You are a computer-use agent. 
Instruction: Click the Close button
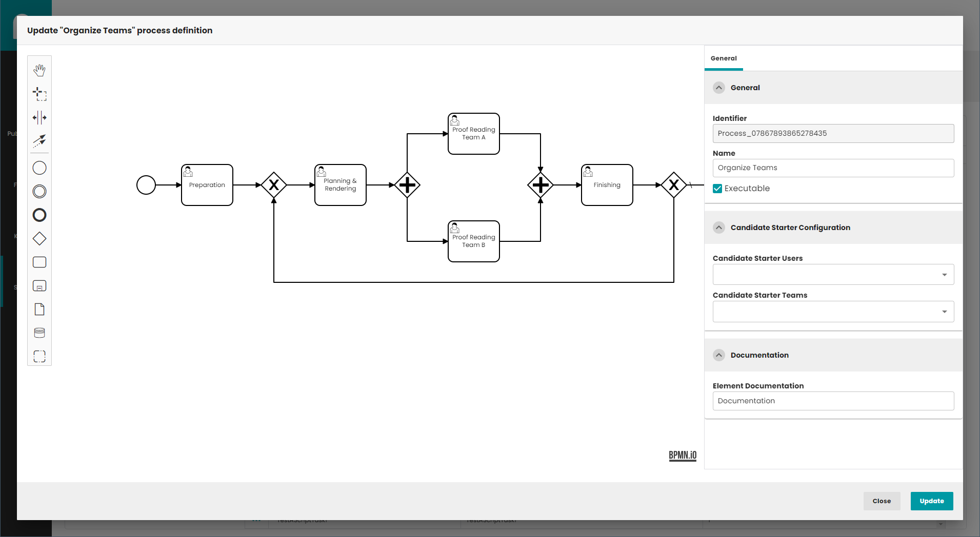882,501
